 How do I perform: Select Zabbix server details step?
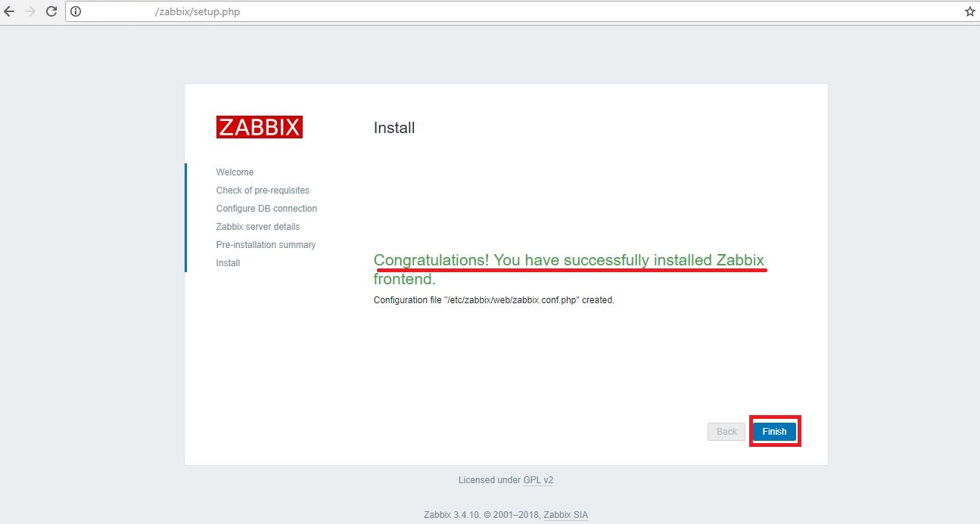pos(258,227)
